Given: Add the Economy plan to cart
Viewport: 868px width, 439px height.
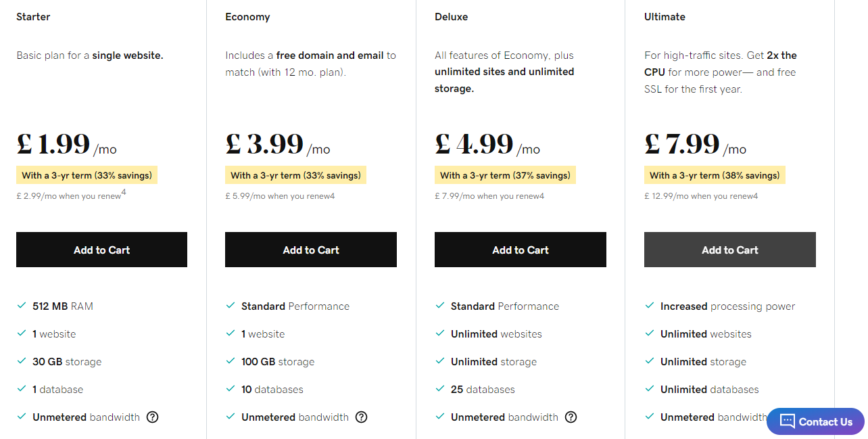Looking at the screenshot, I should pos(311,250).
